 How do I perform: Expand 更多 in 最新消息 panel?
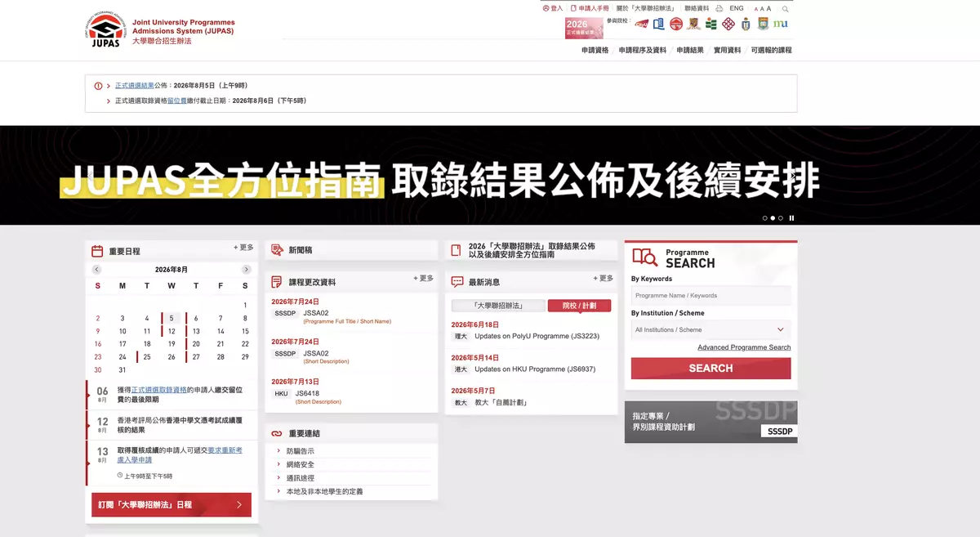[x=604, y=279]
